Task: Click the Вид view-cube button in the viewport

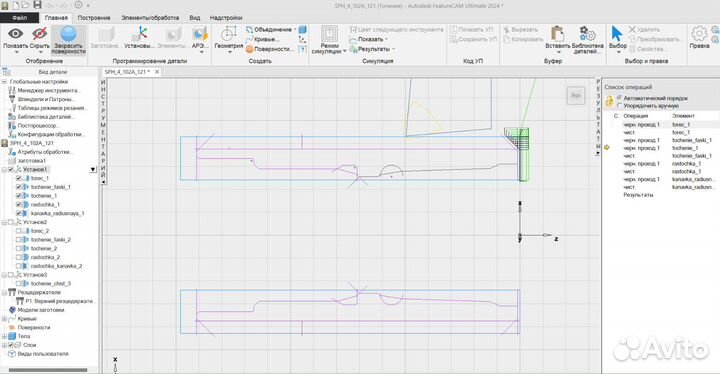Action: 575,96
